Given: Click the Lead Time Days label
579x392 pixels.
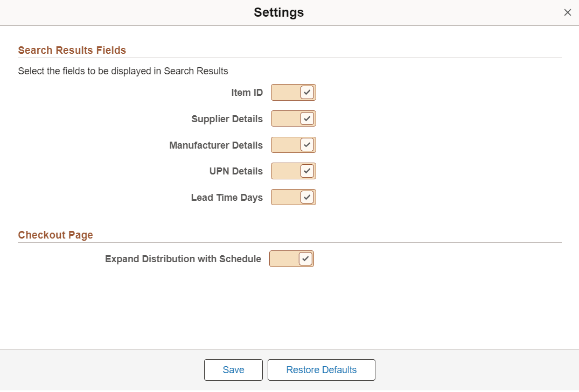Looking at the screenshot, I should tap(227, 197).
